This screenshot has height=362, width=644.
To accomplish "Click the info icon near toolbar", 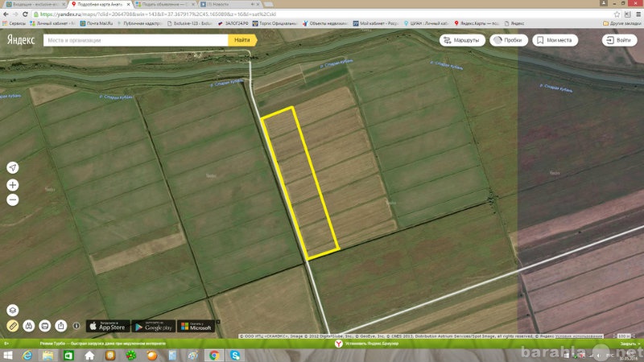I will coord(76,326).
